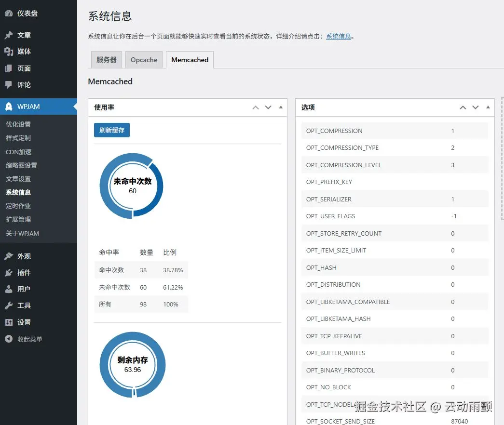Open 文章设置 in the WPJAM submenu
This screenshot has width=504, height=425.
click(18, 179)
